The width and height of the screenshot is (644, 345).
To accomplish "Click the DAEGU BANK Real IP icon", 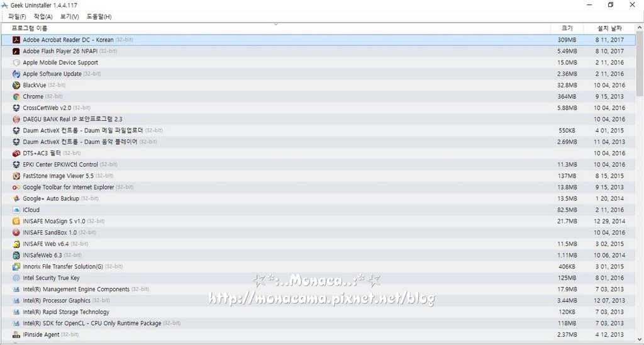I will (x=16, y=119).
